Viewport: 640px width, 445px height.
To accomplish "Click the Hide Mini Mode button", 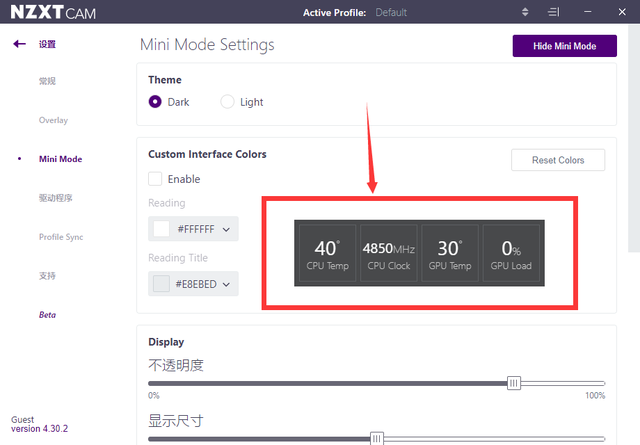I will tap(564, 46).
